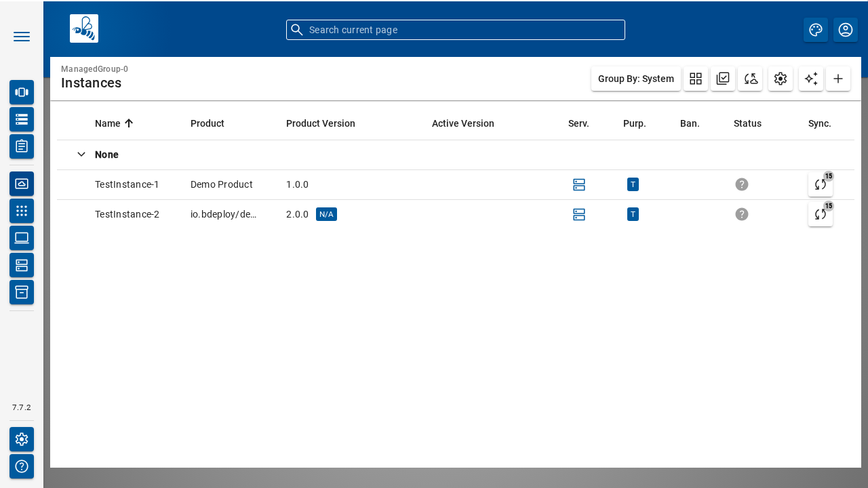Toggle the theme picker palette icon
The width and height of the screenshot is (868, 488).
click(x=816, y=30)
